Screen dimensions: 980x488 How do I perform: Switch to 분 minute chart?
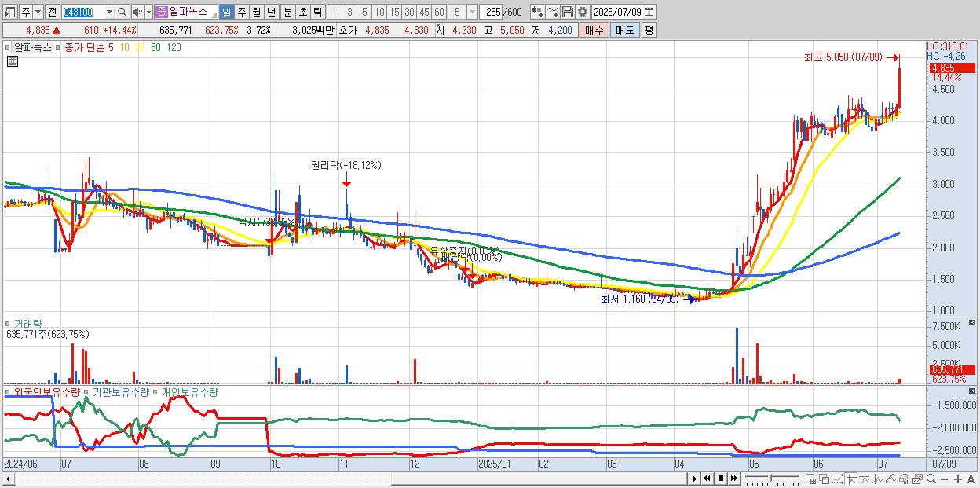[x=288, y=12]
